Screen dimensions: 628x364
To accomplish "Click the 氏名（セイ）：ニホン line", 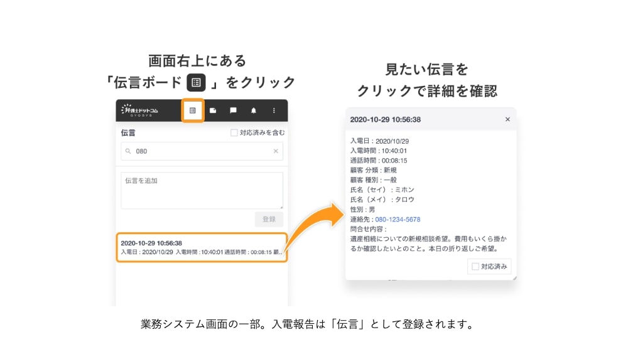I will pos(382,190).
